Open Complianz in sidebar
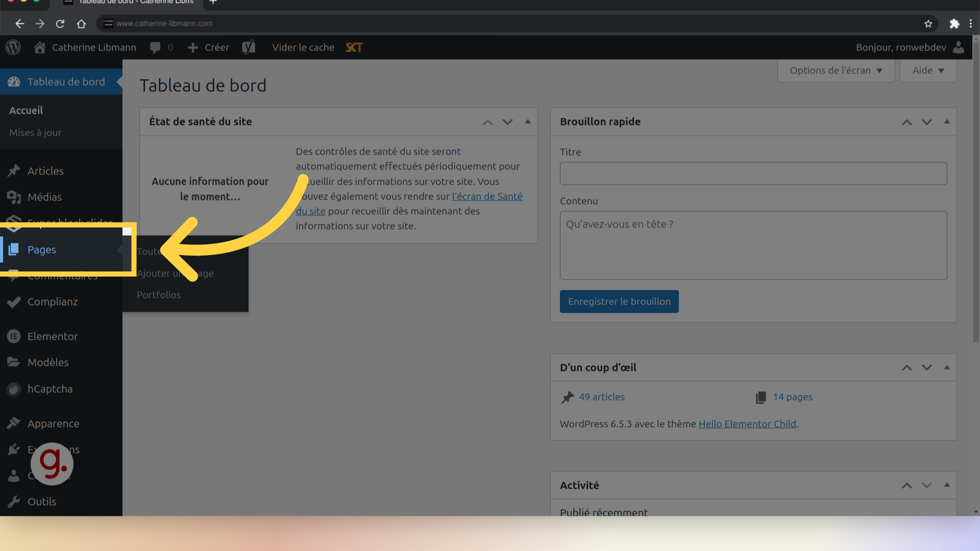Screen dimensions: 980x551 coord(53,302)
